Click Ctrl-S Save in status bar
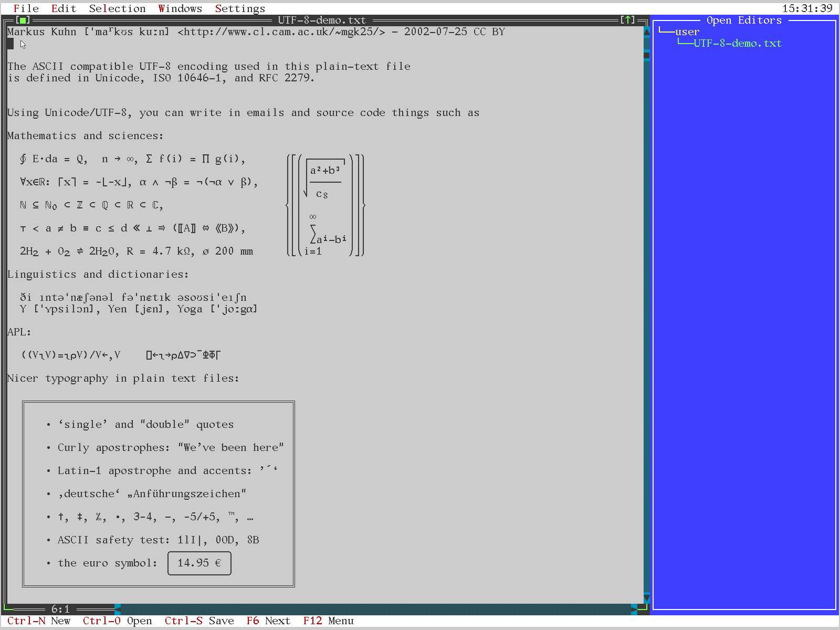840x630 pixels. (x=199, y=621)
